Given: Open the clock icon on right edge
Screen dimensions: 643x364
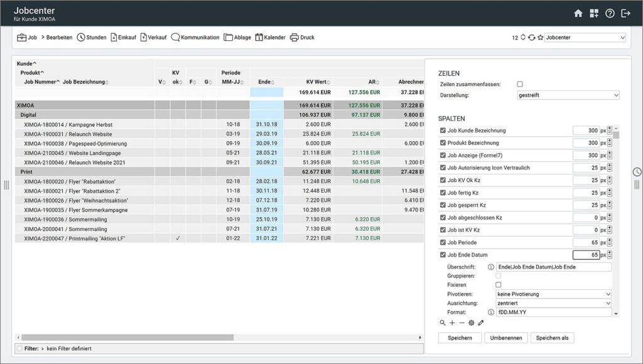Looking at the screenshot, I should [637, 172].
